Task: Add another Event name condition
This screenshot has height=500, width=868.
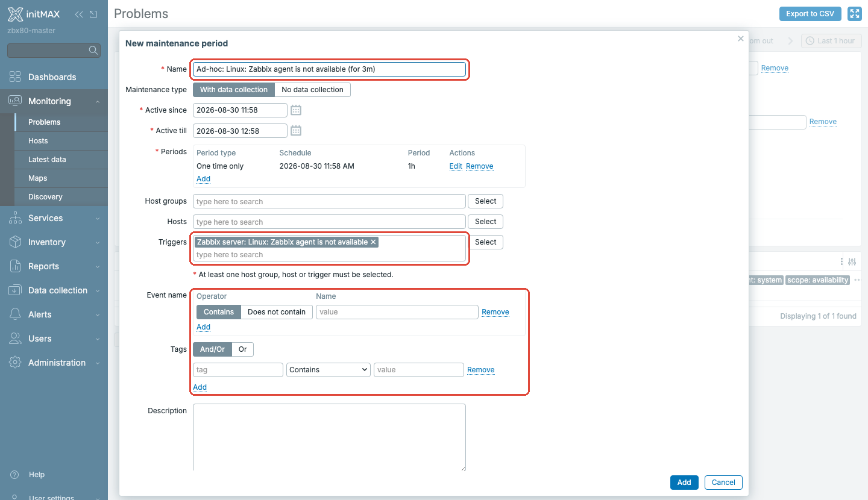Action: (x=204, y=327)
